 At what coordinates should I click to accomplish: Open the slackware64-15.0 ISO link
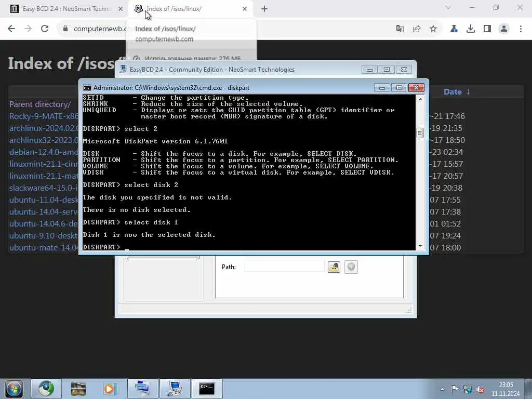(44, 188)
